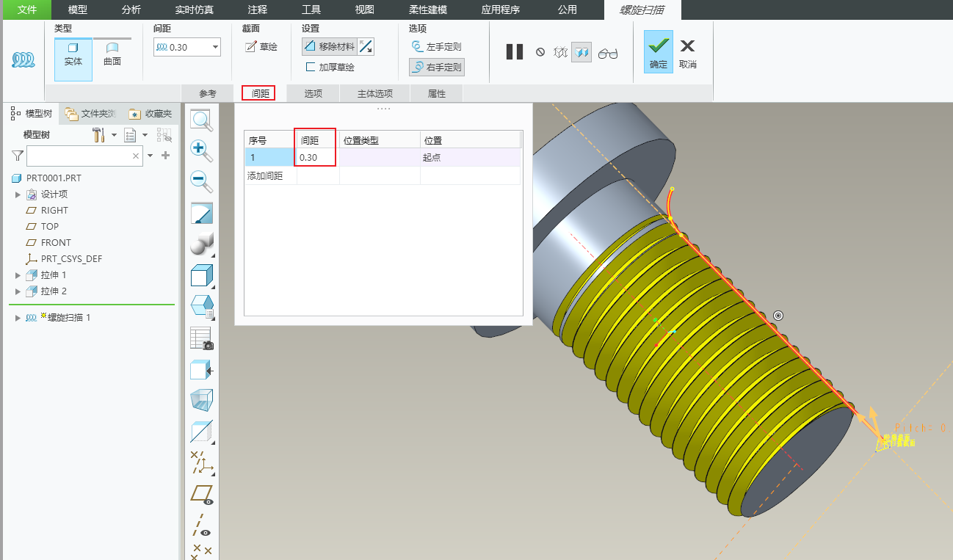Screen dimensions: 953x560
Task: Click the add filter plus icon
Action: (x=165, y=156)
